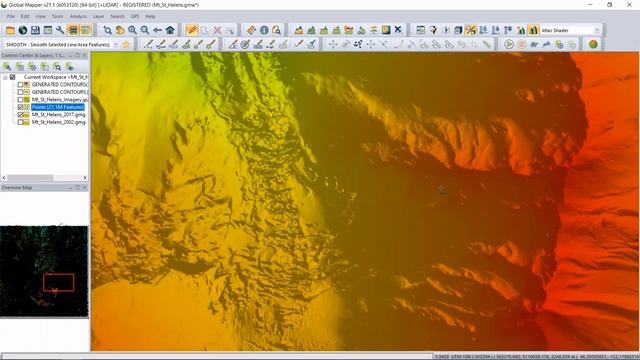This screenshot has height=360, width=640.
Task: Save workspace with the floppy disk icon
Action: tap(36, 30)
